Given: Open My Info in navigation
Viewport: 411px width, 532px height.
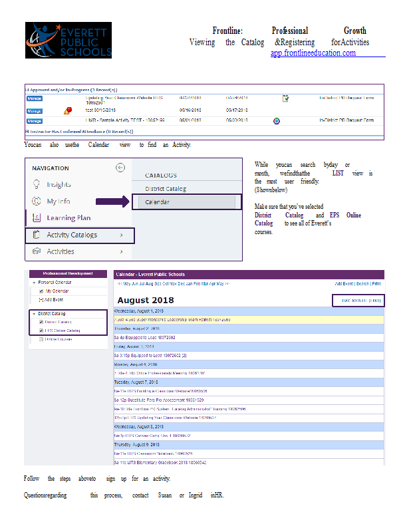Looking at the screenshot, I should coord(59,201).
